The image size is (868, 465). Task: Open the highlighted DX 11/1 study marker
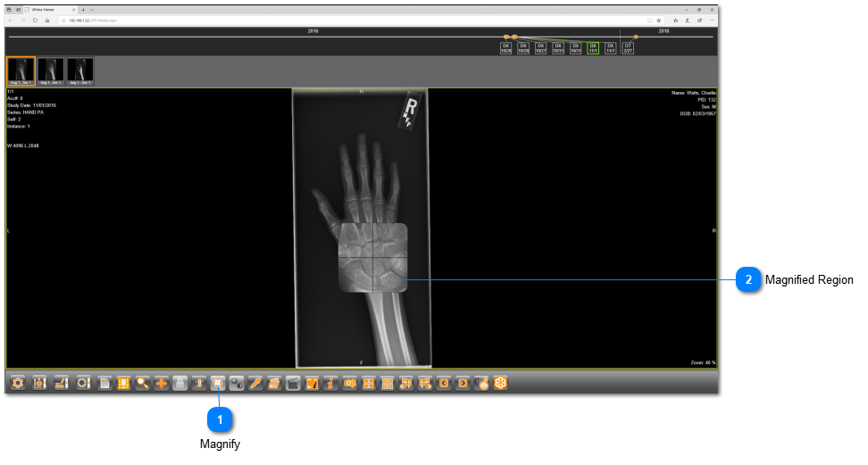pos(593,48)
